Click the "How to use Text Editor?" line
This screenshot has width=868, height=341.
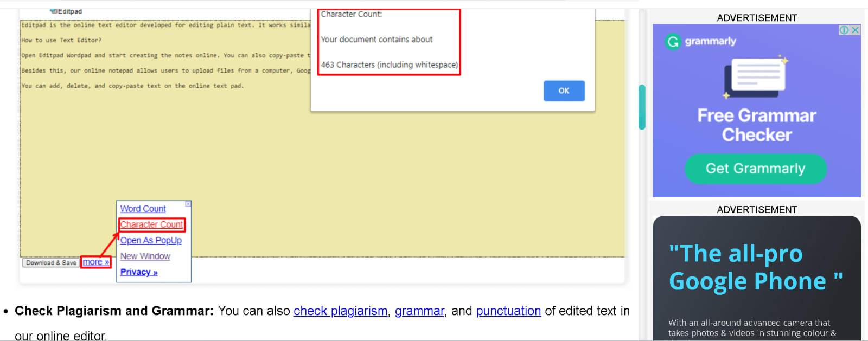click(61, 40)
